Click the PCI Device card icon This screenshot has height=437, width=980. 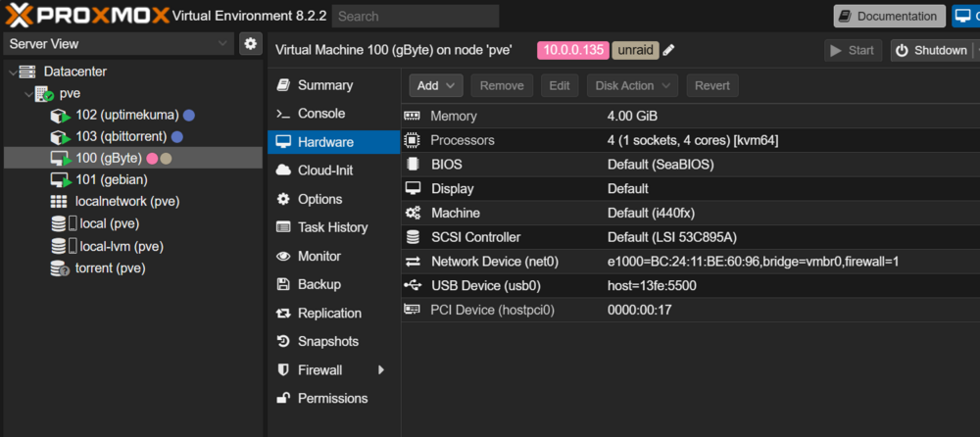(x=413, y=310)
